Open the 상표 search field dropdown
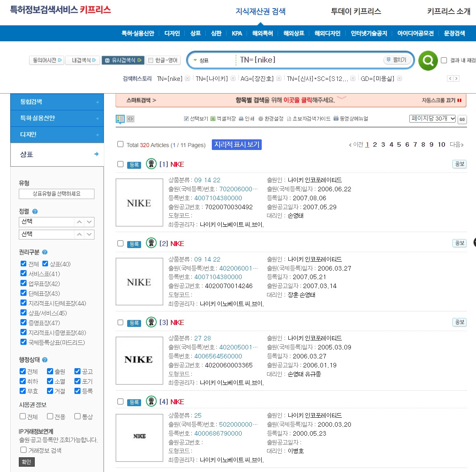Viewport: 476px width, 472px height. (x=201, y=60)
